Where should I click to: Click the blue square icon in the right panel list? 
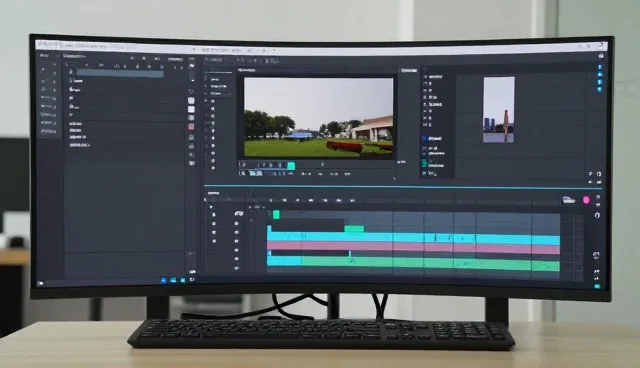(424, 139)
